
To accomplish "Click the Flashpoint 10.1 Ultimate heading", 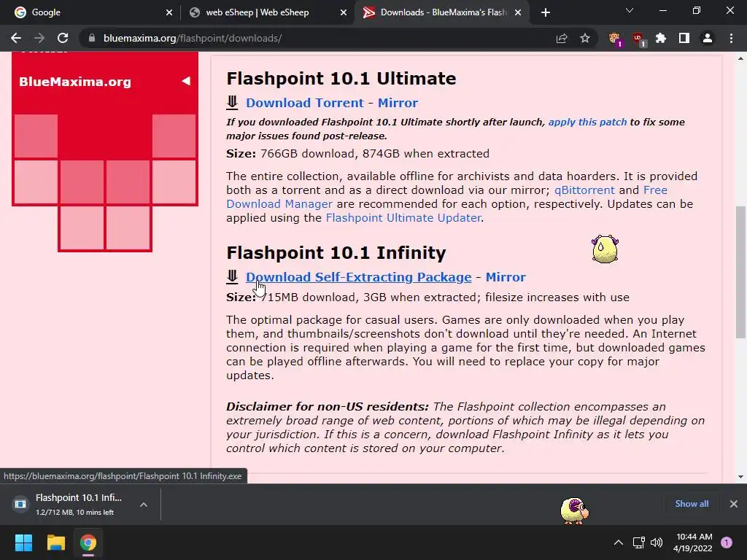I will point(341,79).
